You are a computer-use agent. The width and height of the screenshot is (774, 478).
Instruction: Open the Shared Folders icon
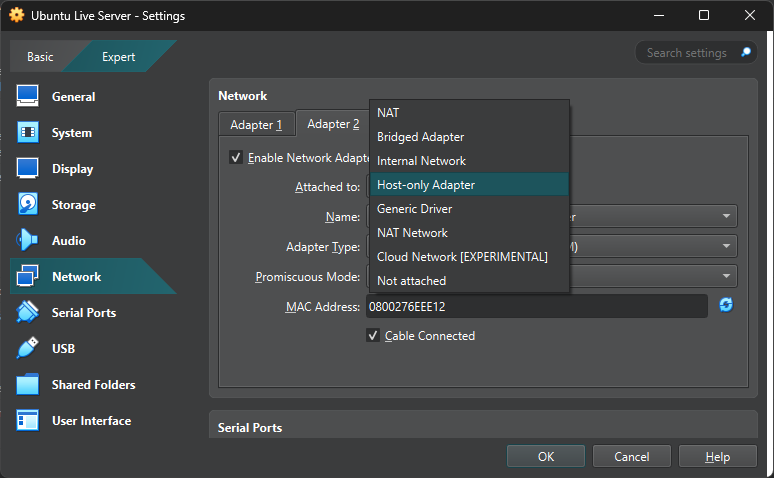28,384
